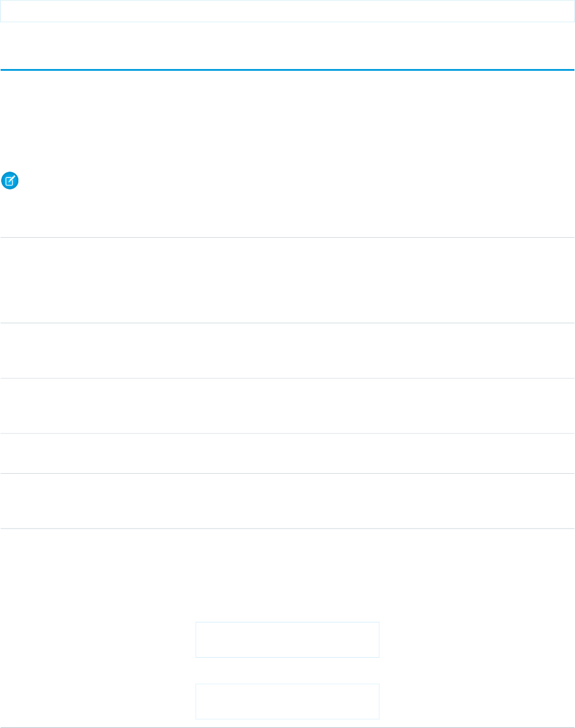Click the upper empty rectangle near the bottom
The image size is (575, 728).
pyautogui.click(x=287, y=640)
